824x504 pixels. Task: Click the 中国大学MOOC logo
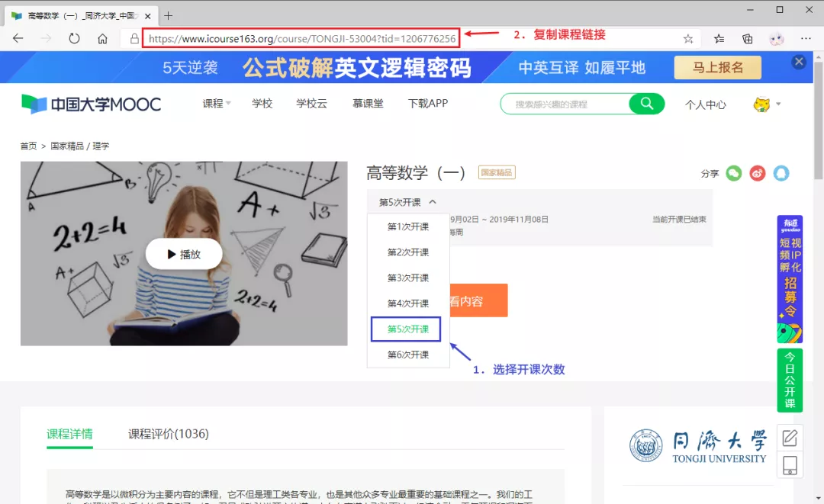[90, 104]
